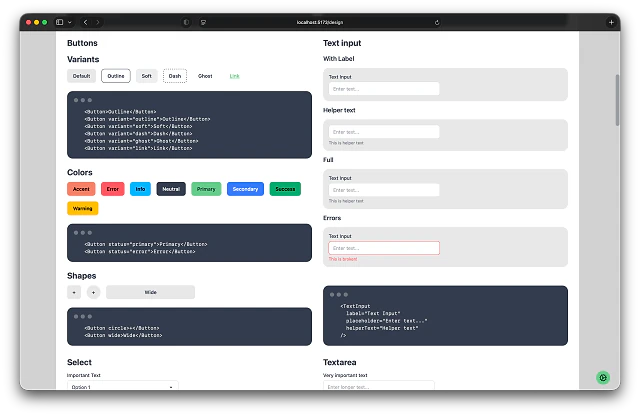Click the Wide shape button

coord(151,292)
